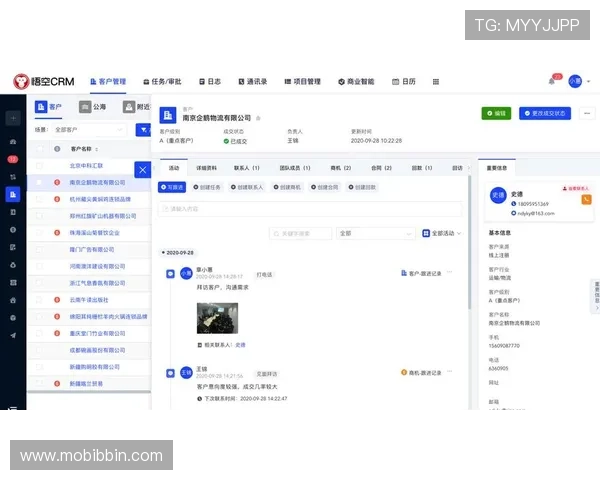
Task: Click the quick-create plus icon in sidebar
Action: [13, 118]
